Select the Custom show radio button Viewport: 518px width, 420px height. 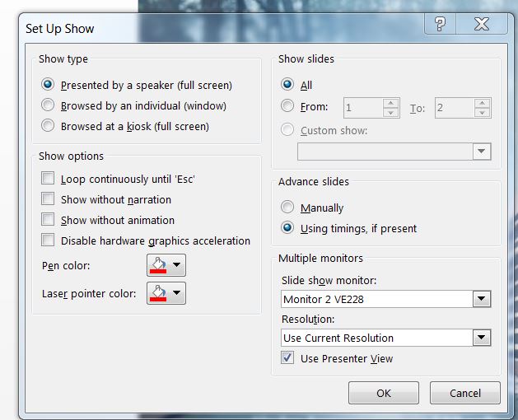point(287,129)
